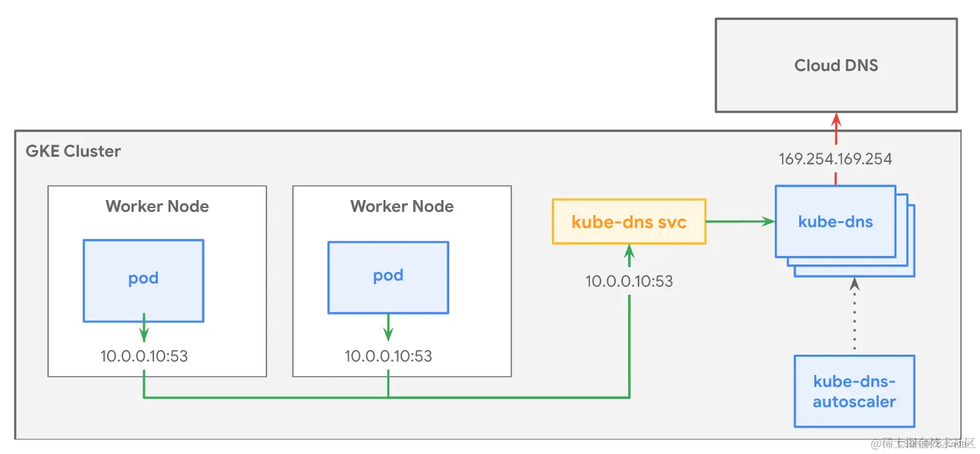This screenshot has width=980, height=454.
Task: Click the Cloud DNS box
Action: coord(836,65)
